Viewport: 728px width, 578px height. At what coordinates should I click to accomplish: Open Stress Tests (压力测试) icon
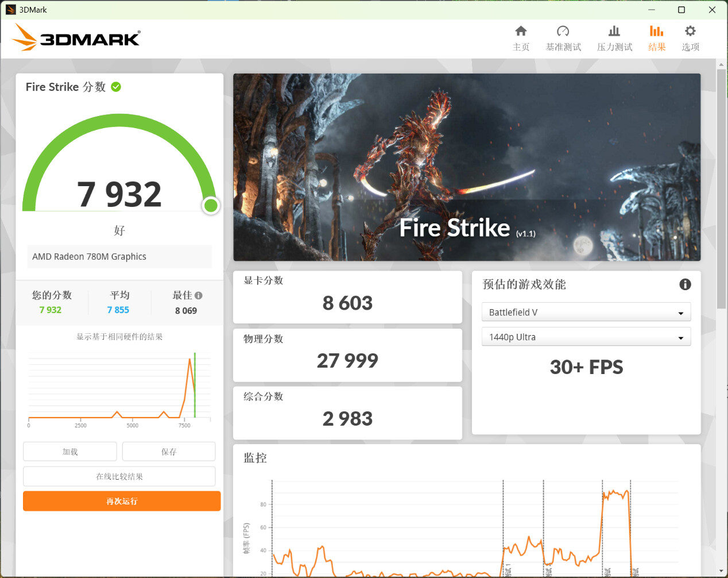[614, 32]
